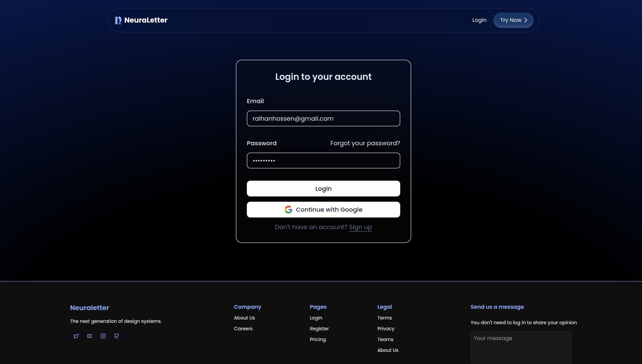Click Forgot your password link
This screenshot has width=642, height=364.
(x=365, y=143)
